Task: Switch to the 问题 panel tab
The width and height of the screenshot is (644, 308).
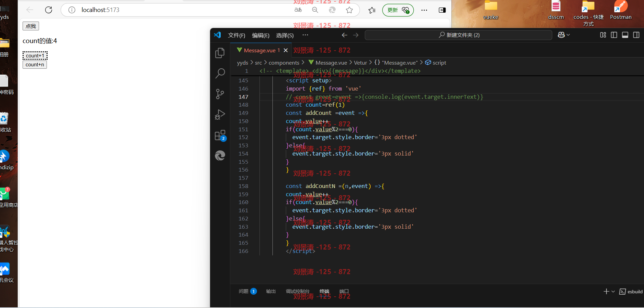Action: [247, 291]
